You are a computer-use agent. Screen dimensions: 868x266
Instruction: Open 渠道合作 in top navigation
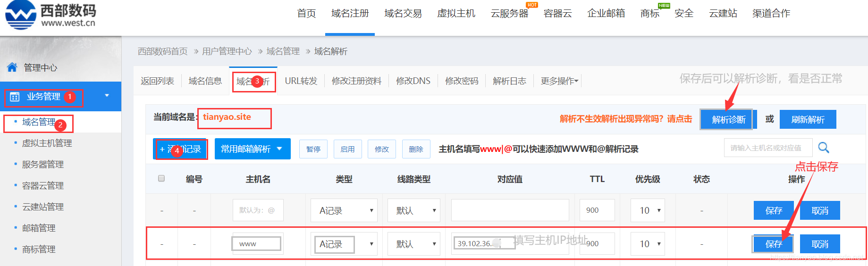tap(771, 13)
